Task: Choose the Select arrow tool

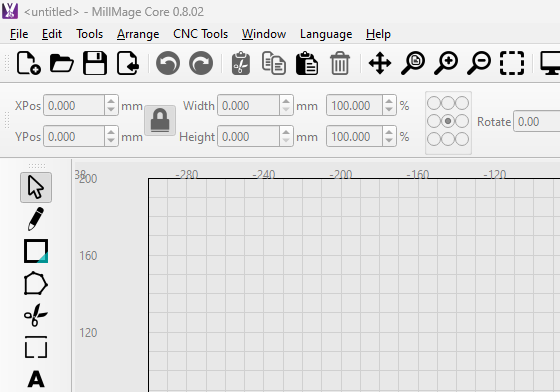Action: pyautogui.click(x=36, y=188)
